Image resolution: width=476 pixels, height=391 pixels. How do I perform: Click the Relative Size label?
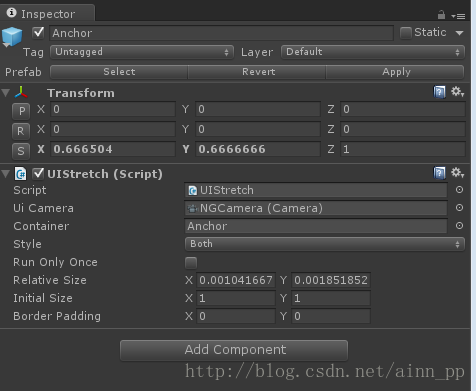[x=50, y=280]
